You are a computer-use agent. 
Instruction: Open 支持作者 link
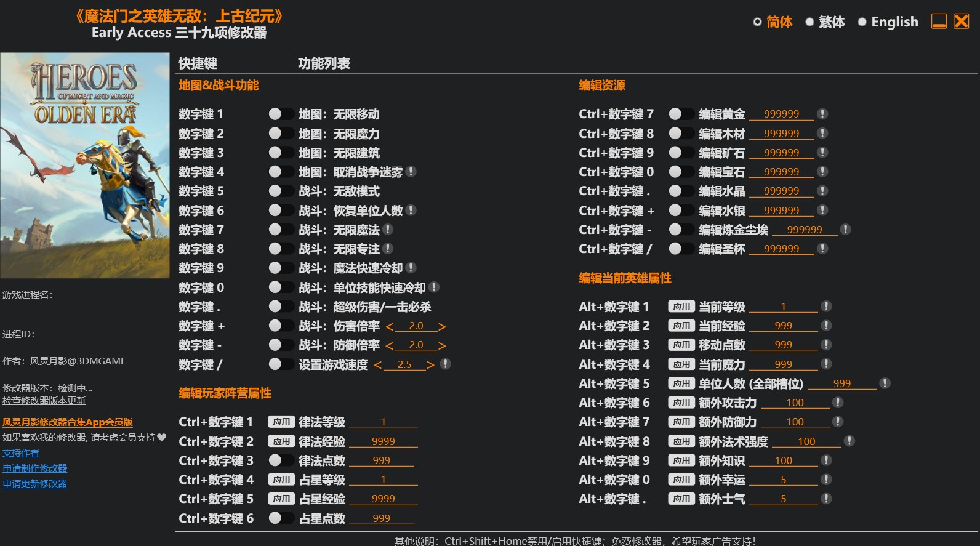(21, 453)
